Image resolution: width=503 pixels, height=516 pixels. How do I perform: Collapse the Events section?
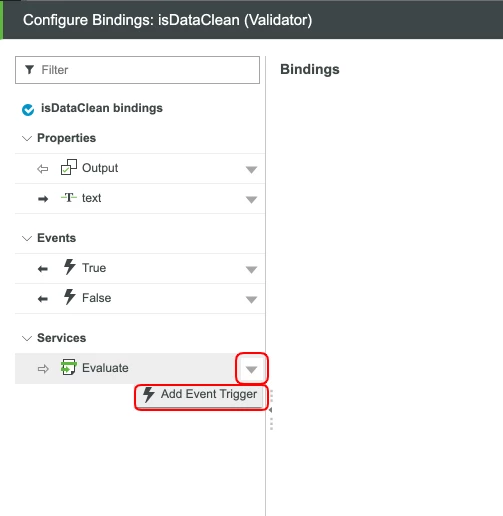(x=27, y=238)
